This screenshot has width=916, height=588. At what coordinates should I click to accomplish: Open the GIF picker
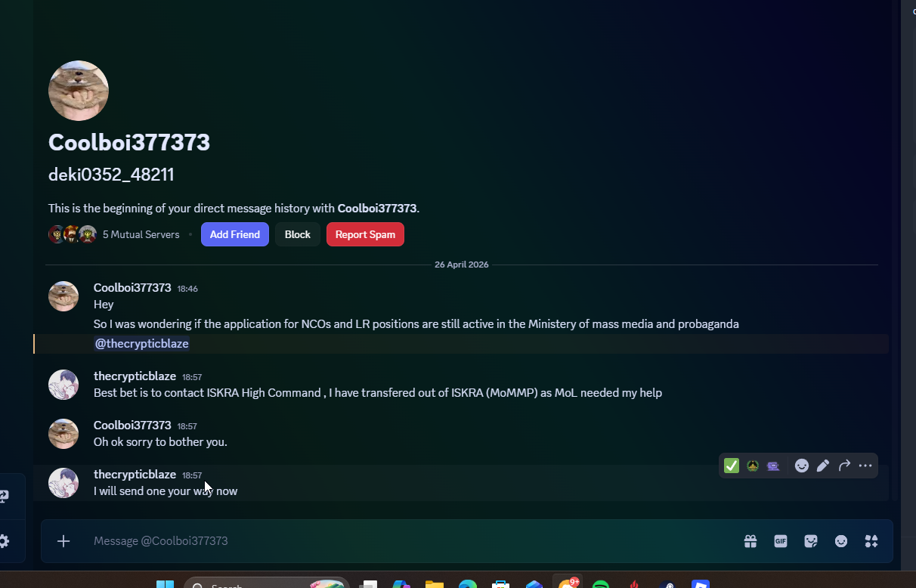tap(780, 541)
